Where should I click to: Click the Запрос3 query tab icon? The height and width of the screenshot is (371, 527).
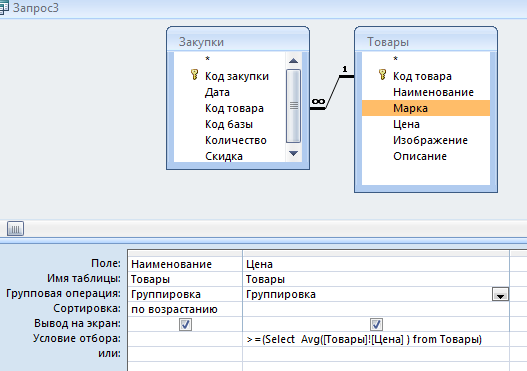pyautogui.click(x=4, y=7)
